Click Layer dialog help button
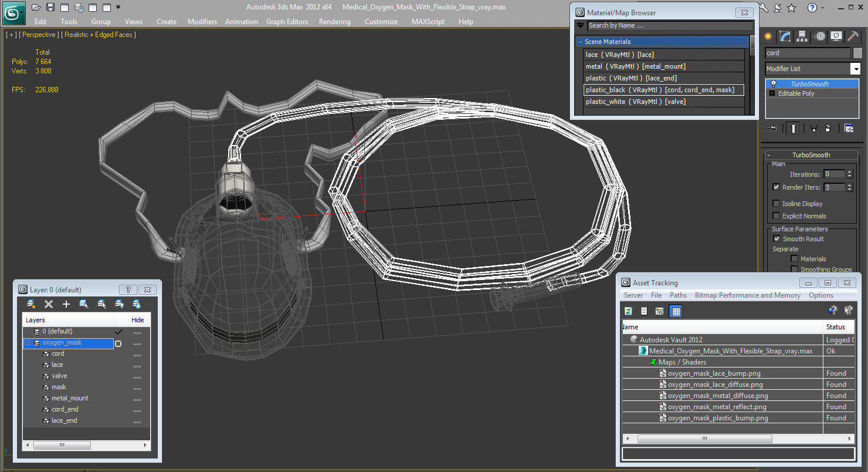 pos(128,289)
